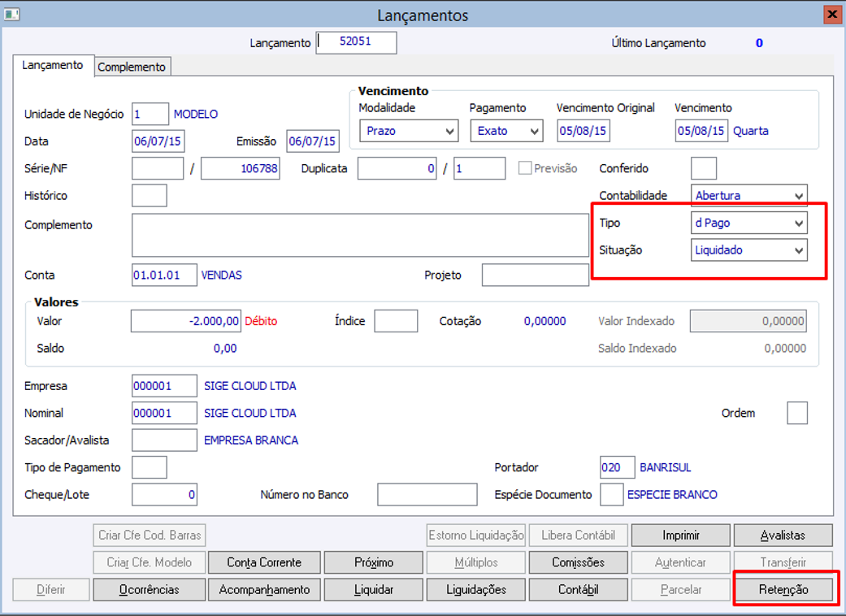
Task: Select the Lançamento tab
Action: [53, 65]
